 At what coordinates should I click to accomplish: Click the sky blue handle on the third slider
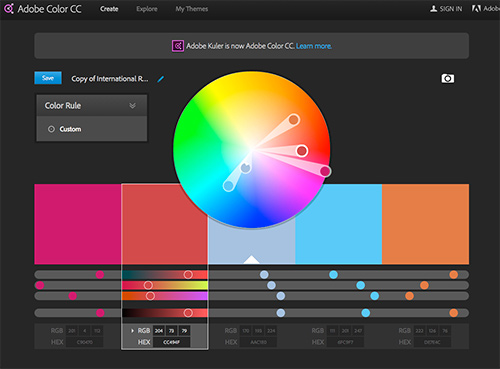(375, 296)
